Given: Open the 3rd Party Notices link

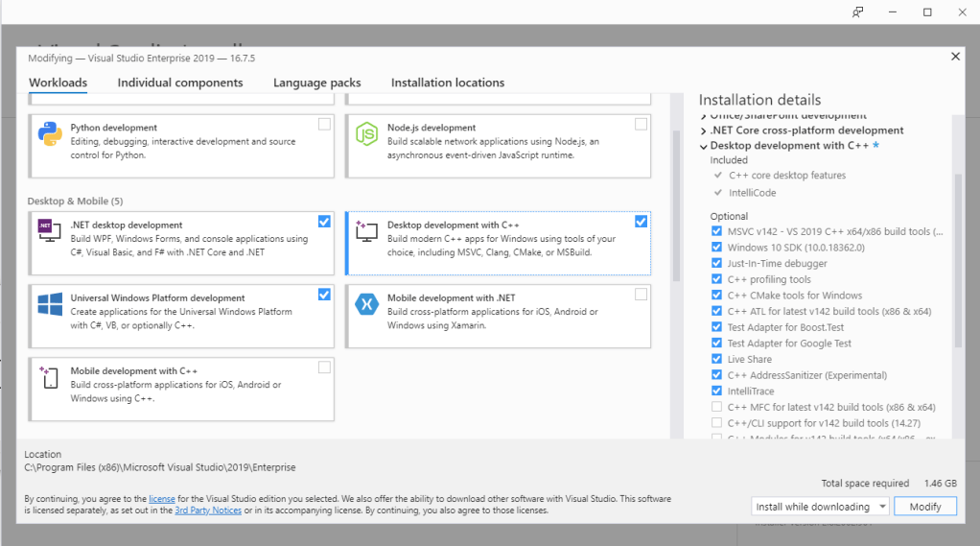Looking at the screenshot, I should (x=208, y=510).
